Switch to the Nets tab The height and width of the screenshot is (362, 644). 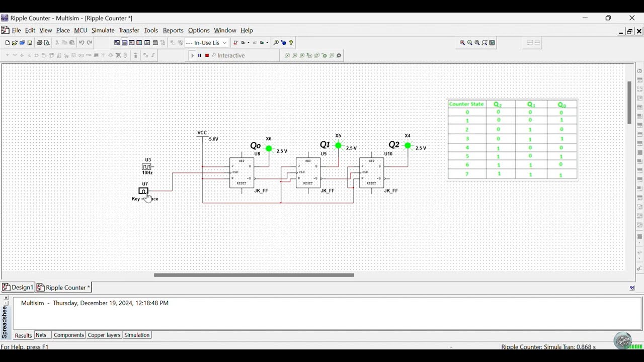(41, 335)
